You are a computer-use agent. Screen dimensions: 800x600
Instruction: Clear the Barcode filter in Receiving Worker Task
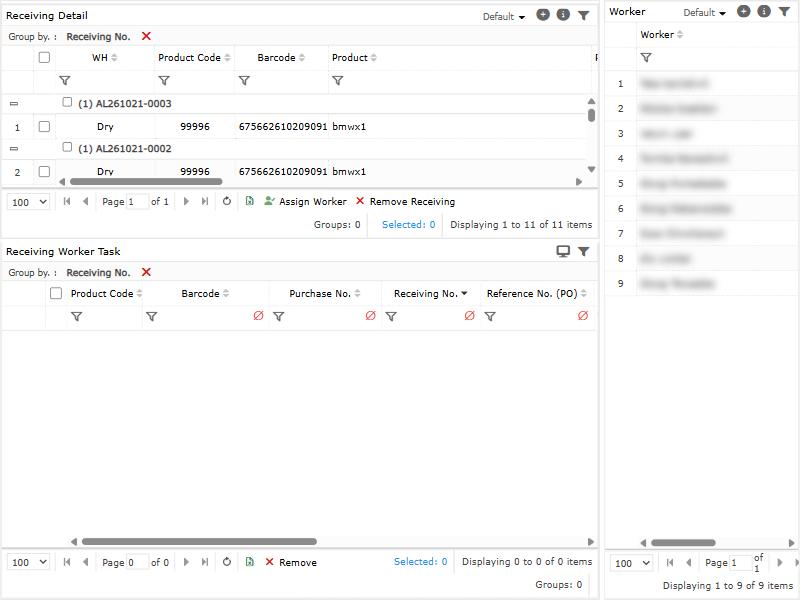pos(259,316)
